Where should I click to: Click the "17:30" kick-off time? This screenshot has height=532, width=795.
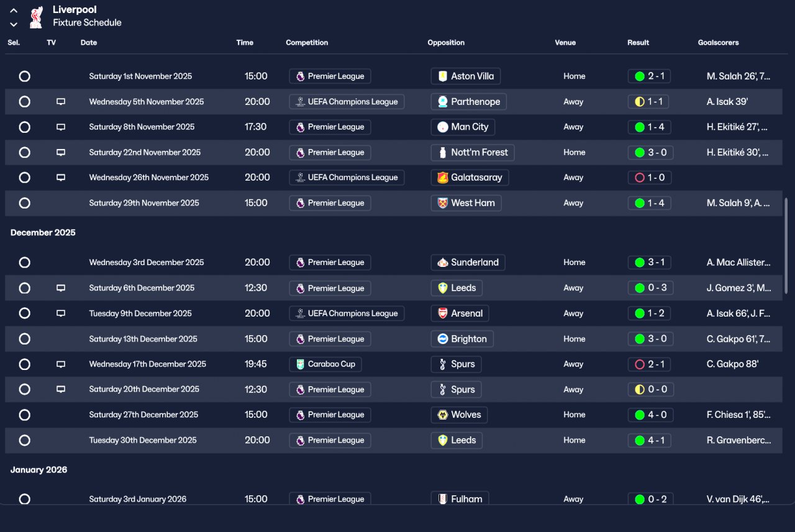(256, 127)
